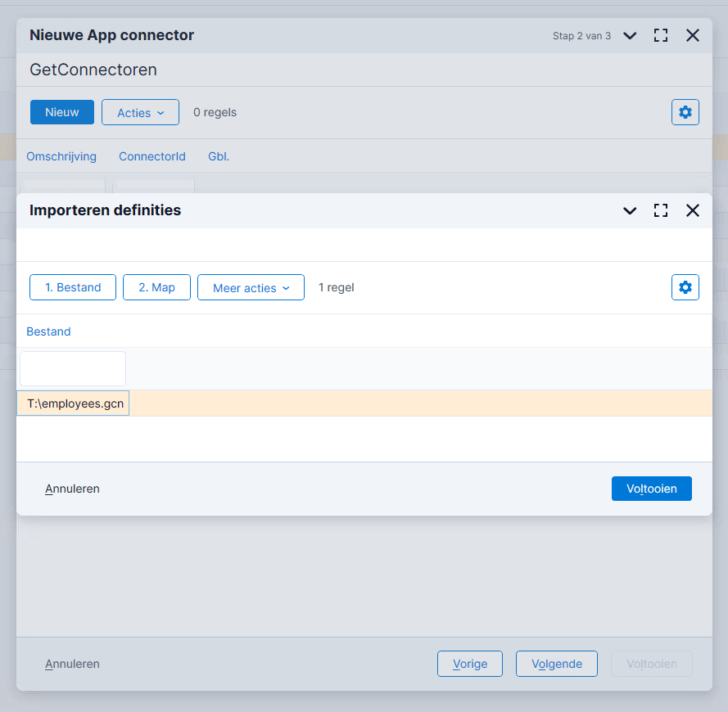The image size is (728, 712).
Task: Maximize the Importeren definities dialog
Action: coord(661,210)
